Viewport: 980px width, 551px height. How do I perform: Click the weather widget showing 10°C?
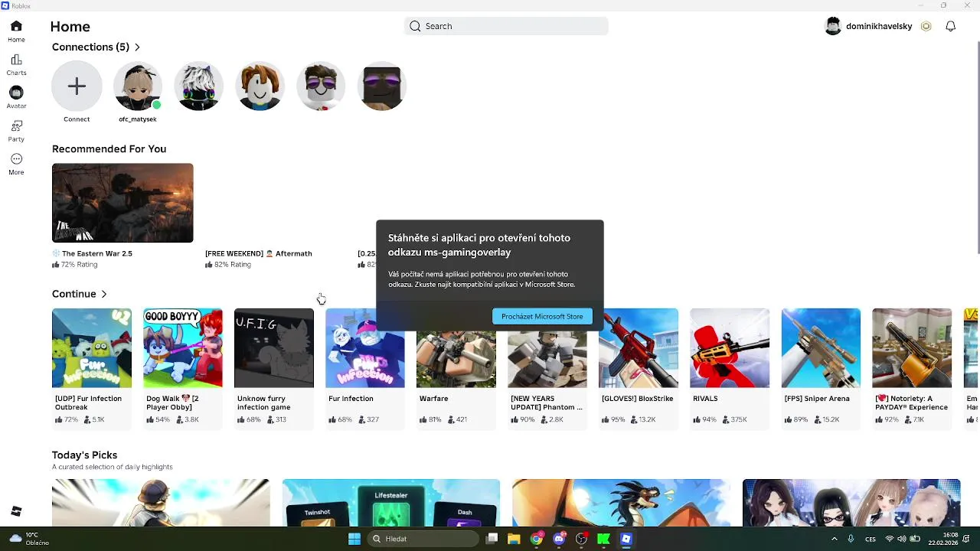pyautogui.click(x=29, y=539)
